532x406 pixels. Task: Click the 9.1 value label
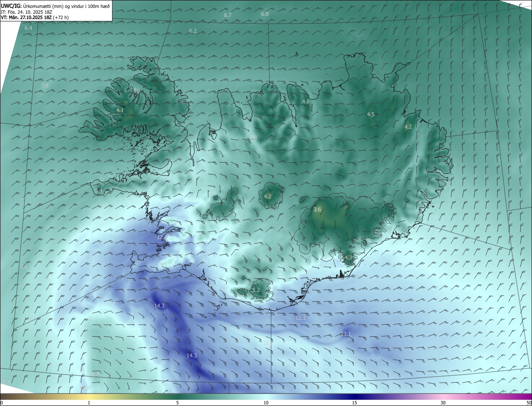[163, 264]
